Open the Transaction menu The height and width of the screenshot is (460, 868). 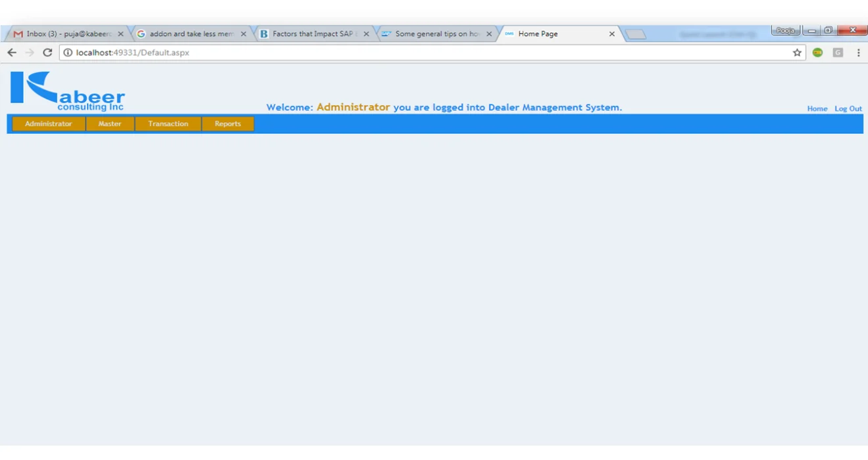tap(168, 124)
